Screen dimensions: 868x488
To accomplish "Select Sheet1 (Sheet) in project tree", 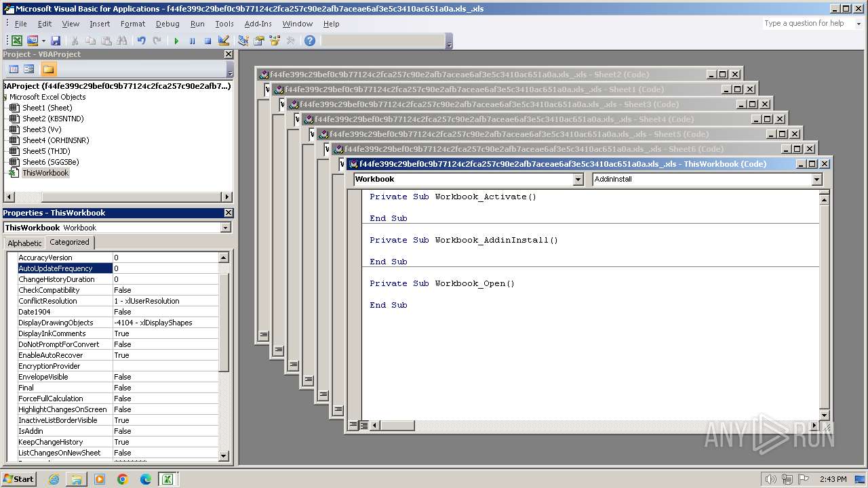I will 47,108.
